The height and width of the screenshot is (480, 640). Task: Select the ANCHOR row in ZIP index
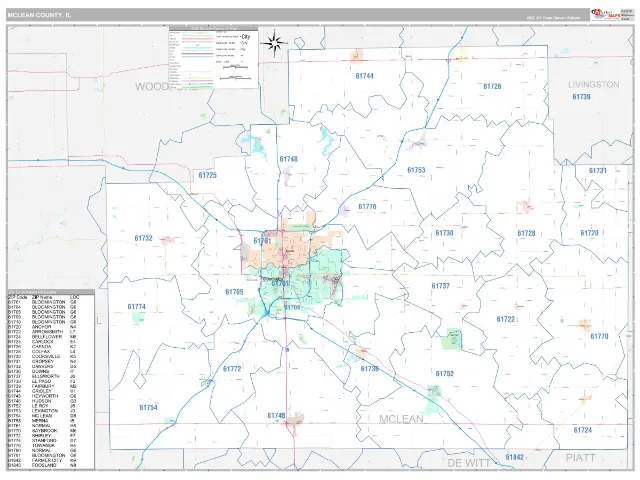pos(42,327)
